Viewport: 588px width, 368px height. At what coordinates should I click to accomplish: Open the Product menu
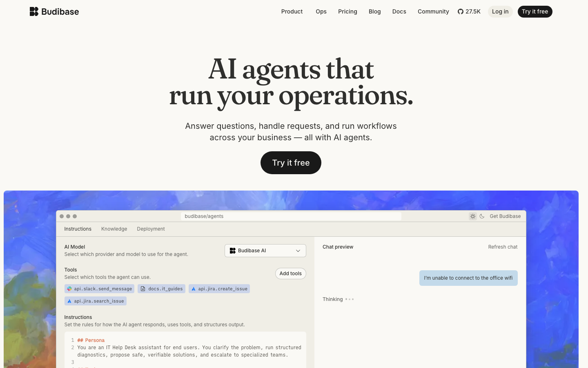(x=292, y=11)
